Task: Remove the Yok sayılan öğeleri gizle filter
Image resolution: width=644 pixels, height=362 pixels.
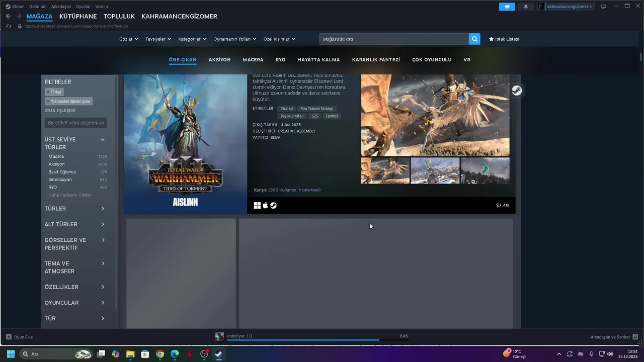Action: point(48,101)
